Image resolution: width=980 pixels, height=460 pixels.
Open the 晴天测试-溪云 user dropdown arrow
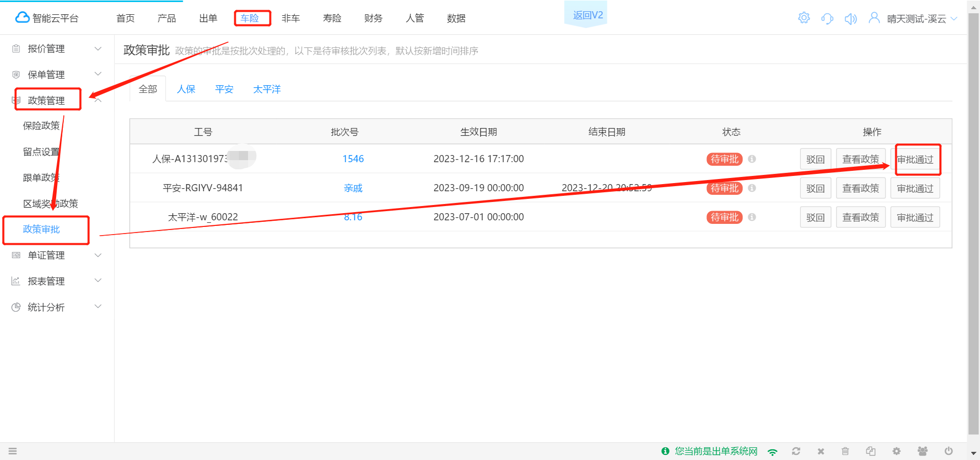pos(954,19)
